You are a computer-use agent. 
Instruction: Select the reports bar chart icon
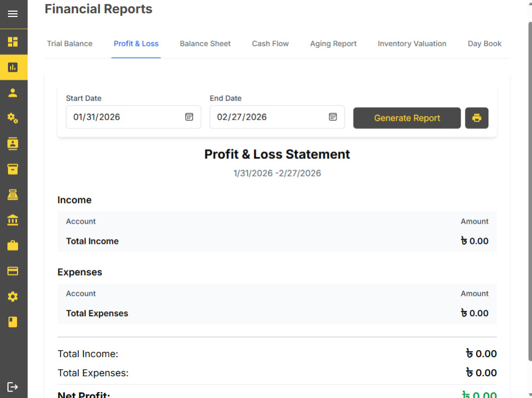(x=13, y=67)
